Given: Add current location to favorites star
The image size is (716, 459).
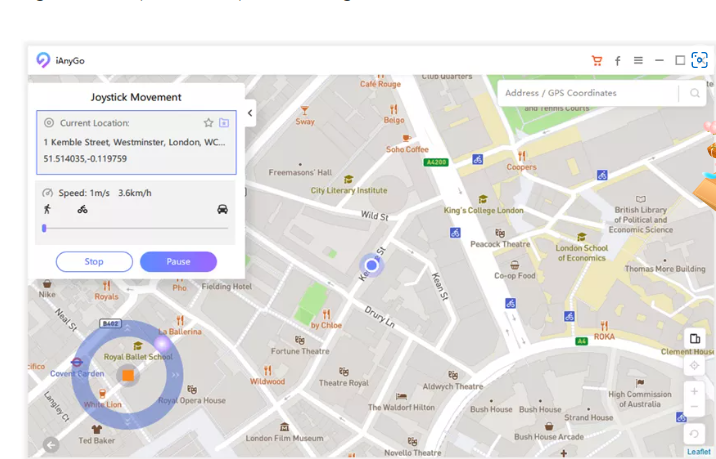Looking at the screenshot, I should [208, 122].
